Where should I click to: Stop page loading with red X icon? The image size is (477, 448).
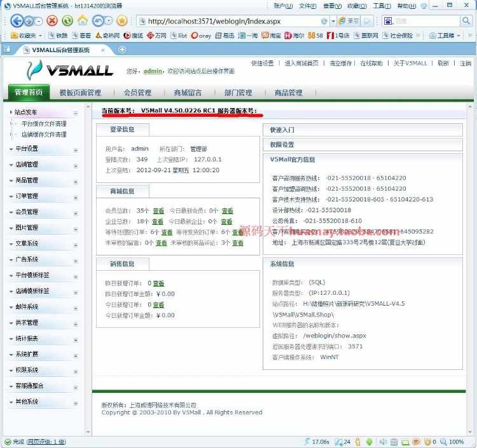pos(52,21)
